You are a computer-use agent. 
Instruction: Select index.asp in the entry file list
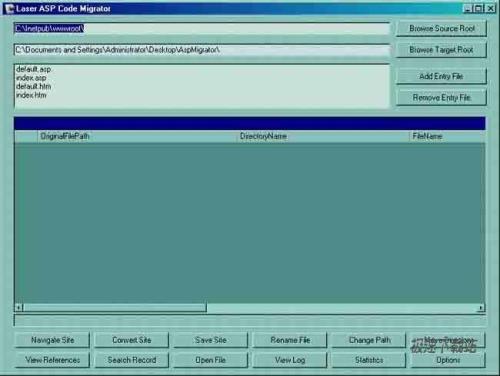[31, 78]
